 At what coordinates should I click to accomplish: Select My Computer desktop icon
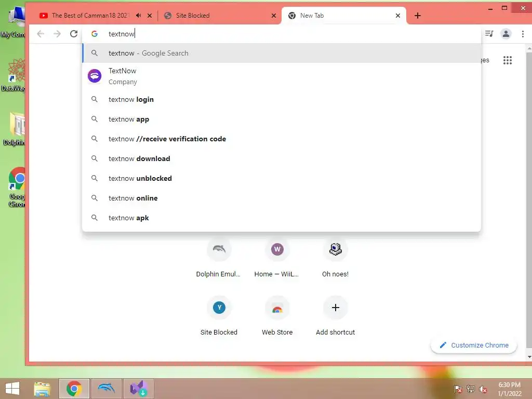click(x=14, y=22)
